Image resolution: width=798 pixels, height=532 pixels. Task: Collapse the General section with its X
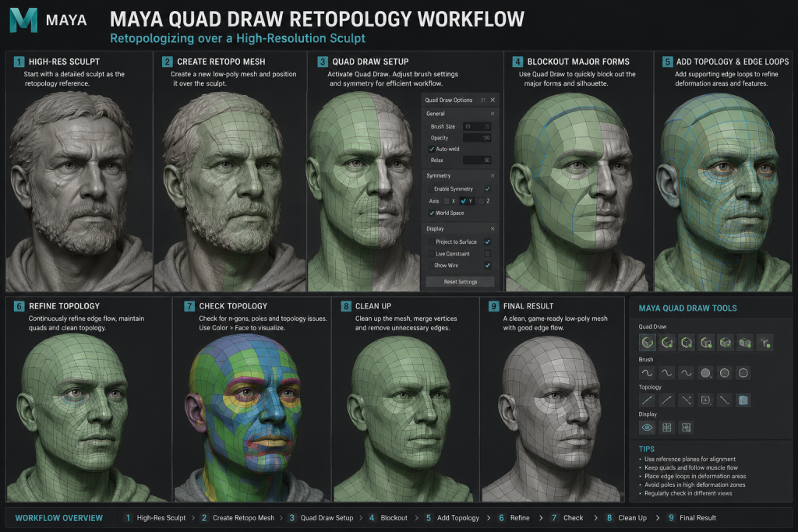(x=493, y=114)
